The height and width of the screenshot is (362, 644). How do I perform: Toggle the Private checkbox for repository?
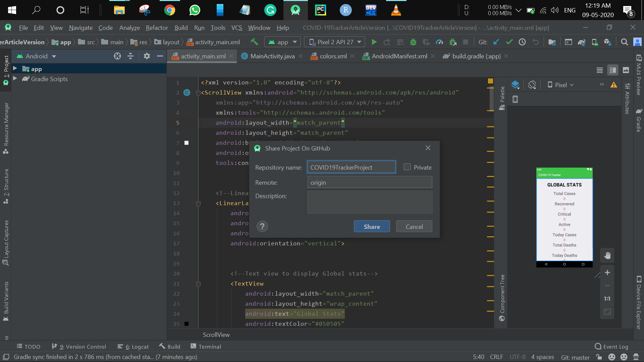(407, 167)
